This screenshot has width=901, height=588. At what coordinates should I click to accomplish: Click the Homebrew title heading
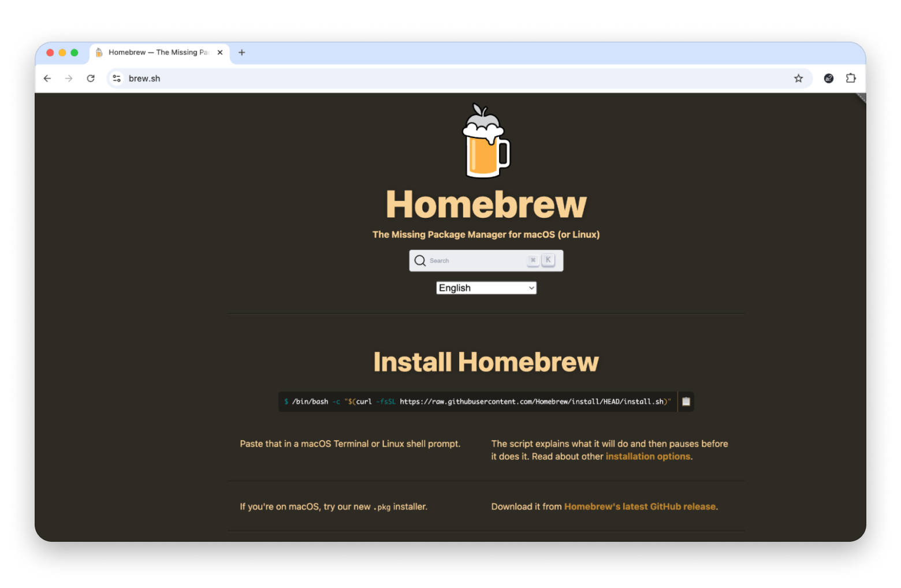tap(486, 204)
